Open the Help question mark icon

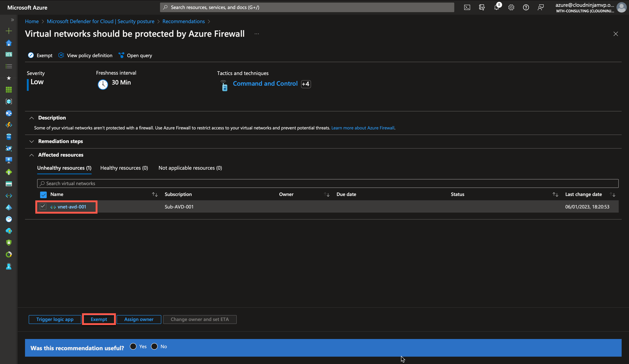(x=526, y=8)
